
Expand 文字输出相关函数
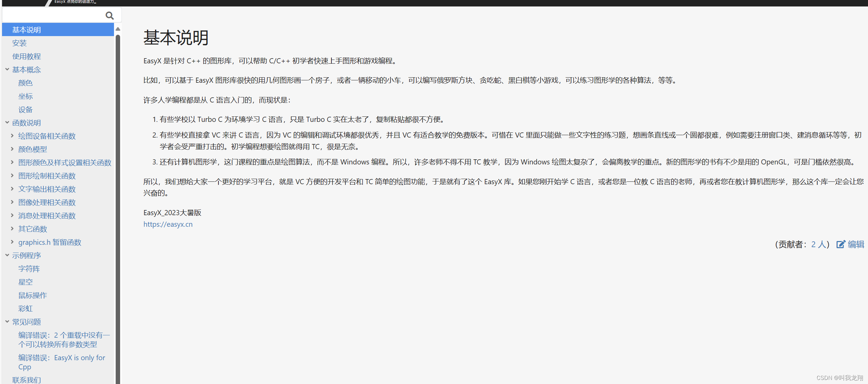(x=12, y=189)
